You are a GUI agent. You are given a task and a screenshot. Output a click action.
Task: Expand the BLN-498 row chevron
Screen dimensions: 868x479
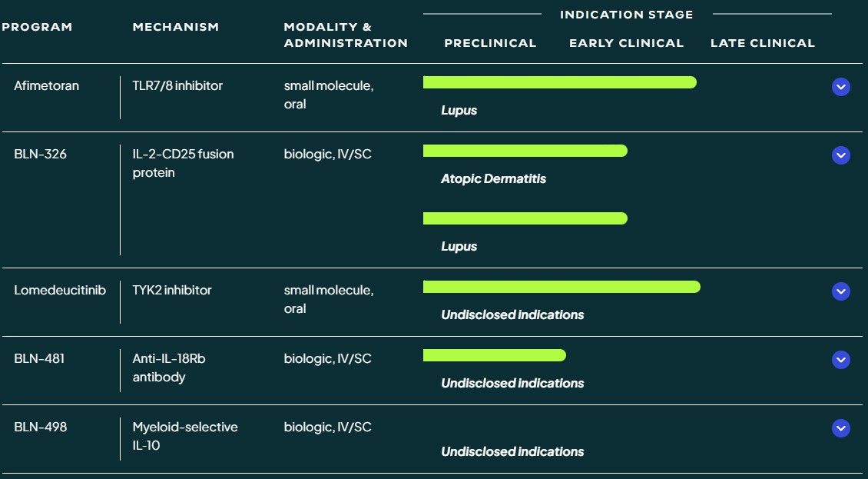click(x=840, y=428)
